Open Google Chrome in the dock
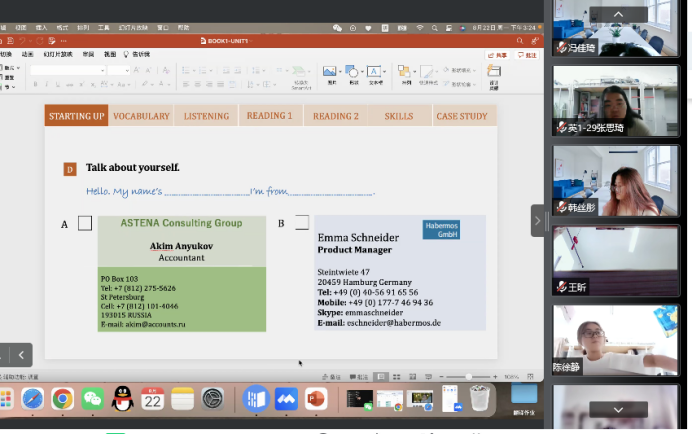 pos(62,399)
